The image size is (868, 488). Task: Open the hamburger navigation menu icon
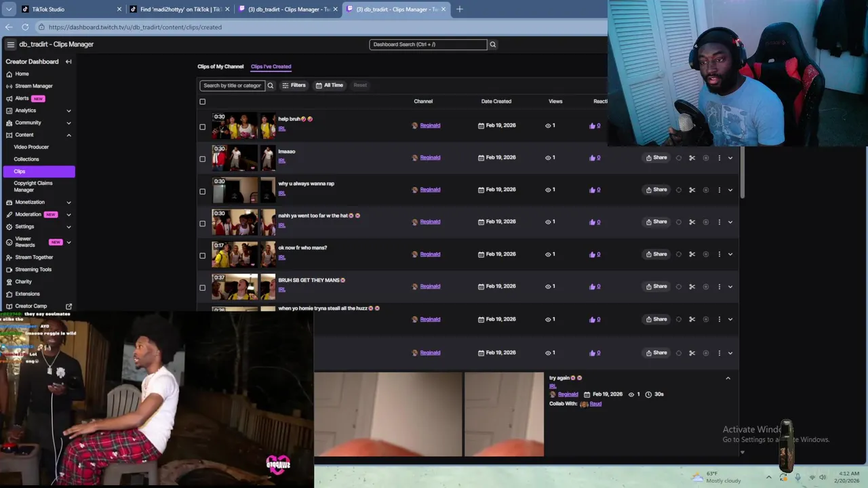10,44
